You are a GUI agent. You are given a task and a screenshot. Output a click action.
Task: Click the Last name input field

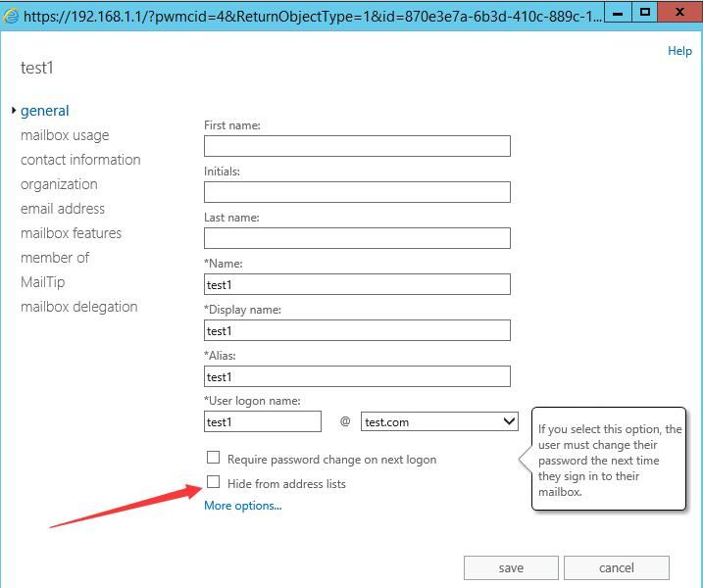pyautogui.click(x=357, y=238)
